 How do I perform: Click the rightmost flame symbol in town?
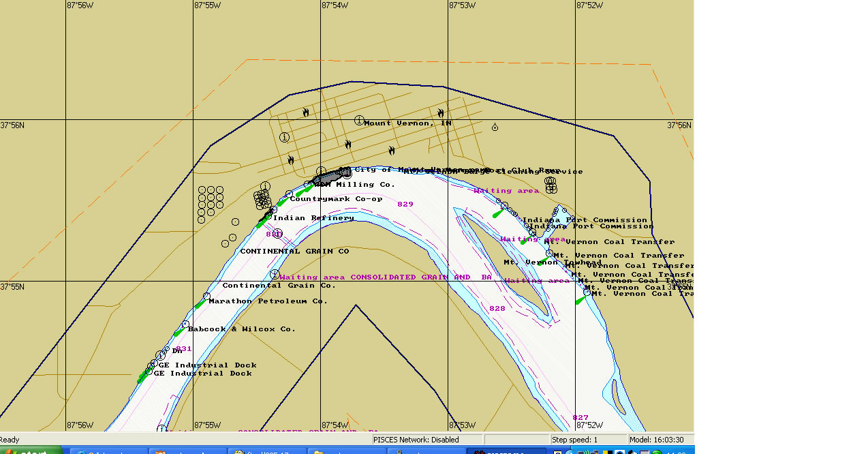tap(441, 113)
